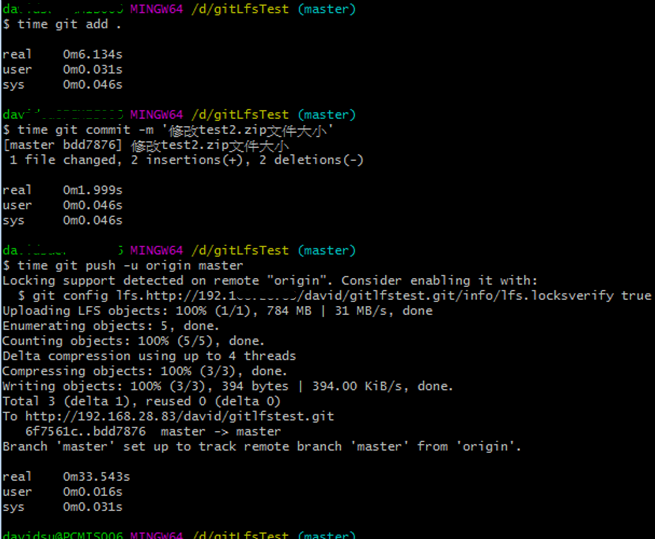The image size is (655, 539).
Task: Click the 'Writing objects' 394 bytes line
Action: (x=227, y=386)
